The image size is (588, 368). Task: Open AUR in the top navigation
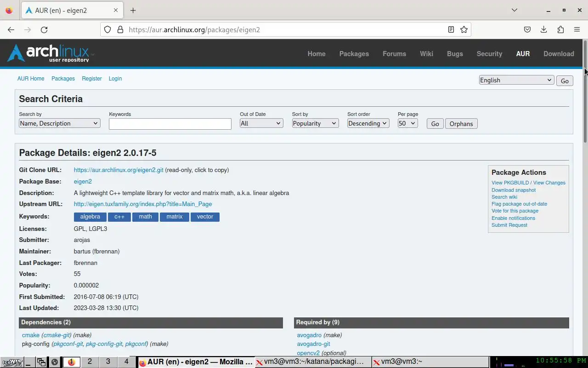click(x=523, y=54)
